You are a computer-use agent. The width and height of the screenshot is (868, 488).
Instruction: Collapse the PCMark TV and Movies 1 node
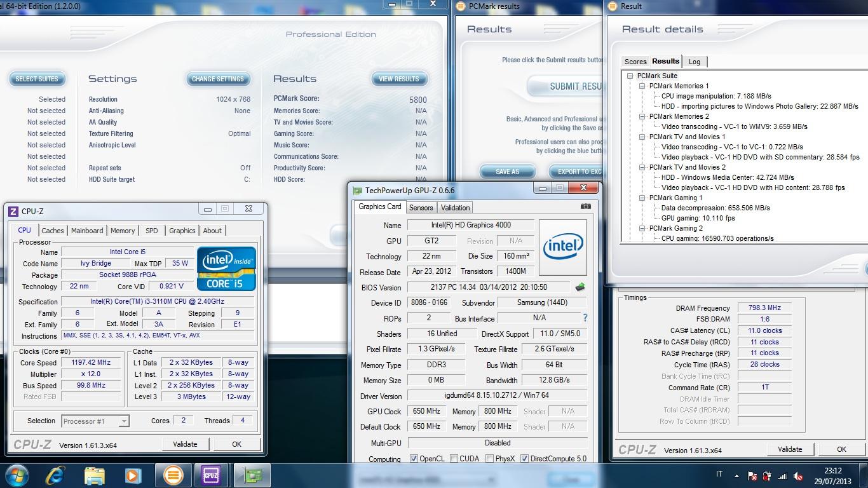coord(642,137)
